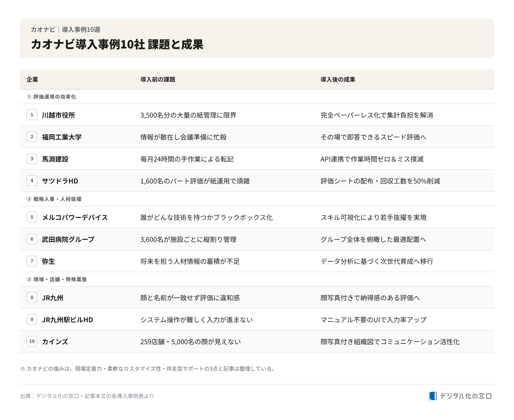514x420 pixels.
Task: Click the company name 福岡工業大学
Action: coord(62,137)
